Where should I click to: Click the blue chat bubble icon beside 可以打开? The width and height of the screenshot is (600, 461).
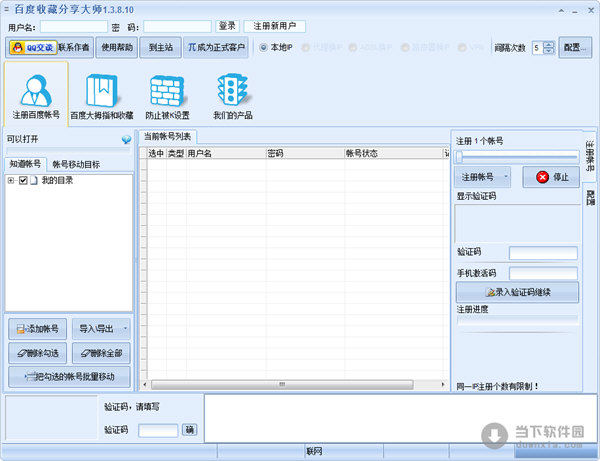[126, 140]
